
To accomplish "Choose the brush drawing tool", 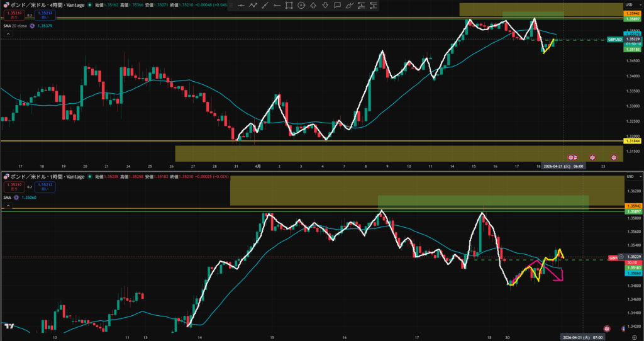I will click(x=350, y=6).
